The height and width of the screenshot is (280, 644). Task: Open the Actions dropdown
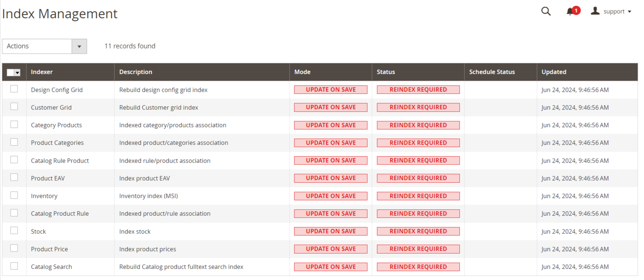[44, 46]
